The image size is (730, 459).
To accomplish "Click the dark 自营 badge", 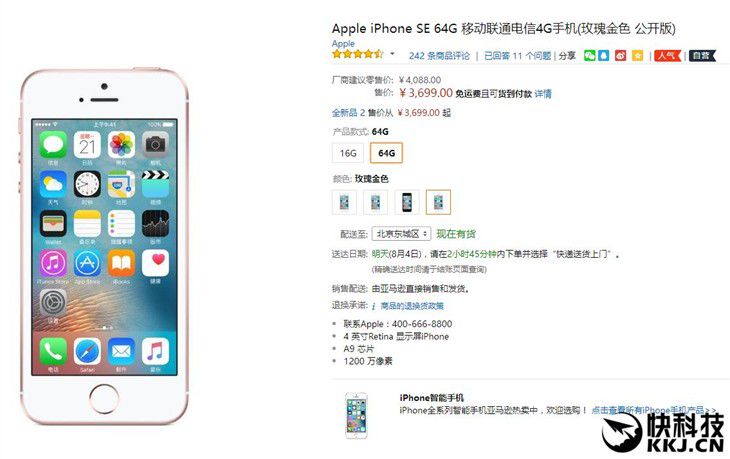I will point(702,55).
